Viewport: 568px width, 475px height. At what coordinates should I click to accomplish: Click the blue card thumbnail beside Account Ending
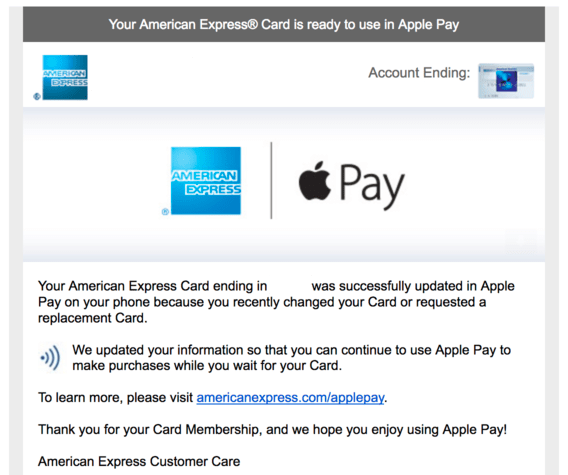[x=506, y=81]
